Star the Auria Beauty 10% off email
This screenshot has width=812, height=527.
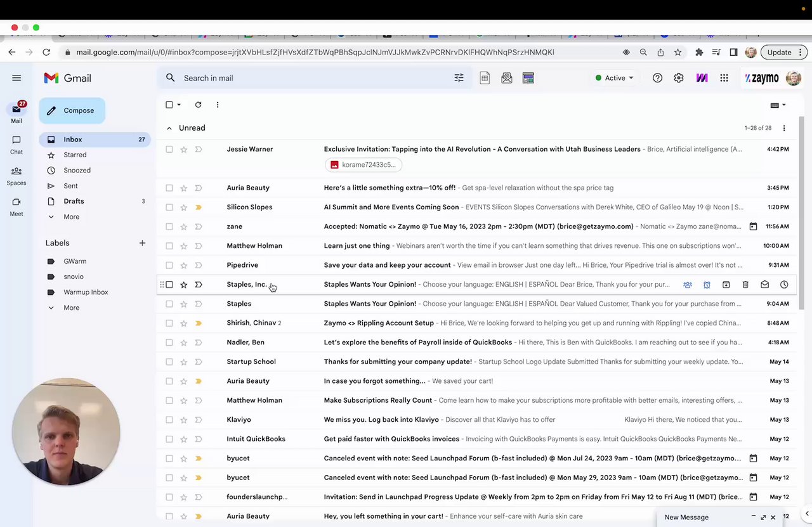183,188
